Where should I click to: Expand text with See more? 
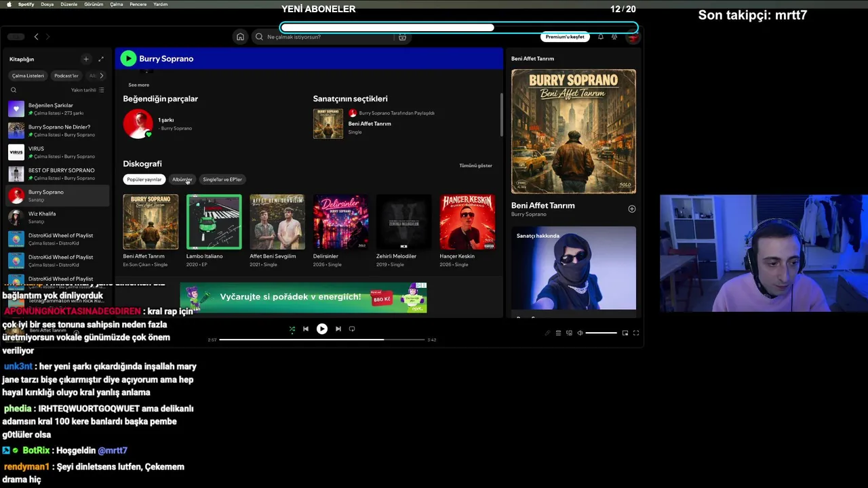tap(139, 85)
